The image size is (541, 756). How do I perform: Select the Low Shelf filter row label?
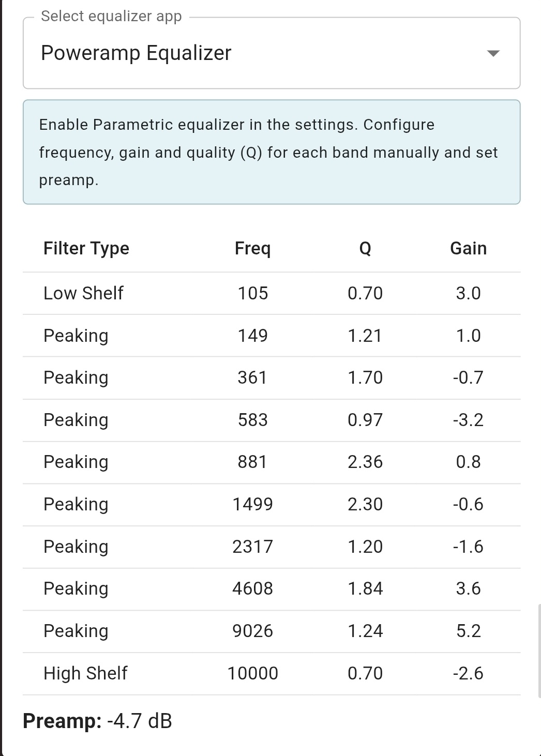click(83, 293)
